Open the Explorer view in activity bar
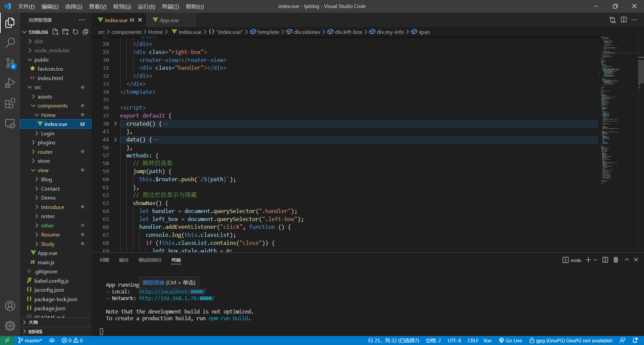This screenshot has height=345, width=644. coord(10,23)
